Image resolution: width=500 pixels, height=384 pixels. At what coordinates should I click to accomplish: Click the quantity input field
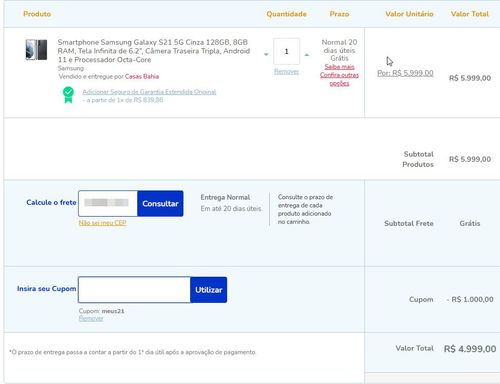[x=286, y=51]
